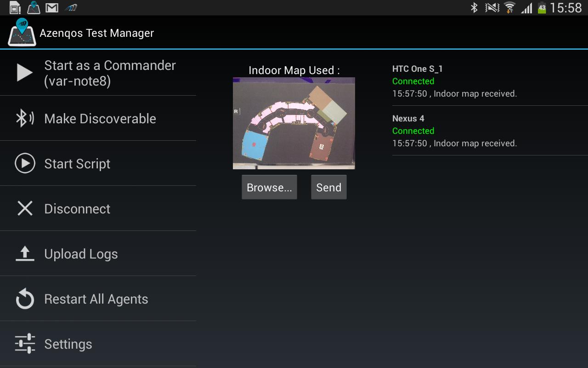Tap the cell signal bars icon
Screen dimensions: 588x368
(526, 8)
